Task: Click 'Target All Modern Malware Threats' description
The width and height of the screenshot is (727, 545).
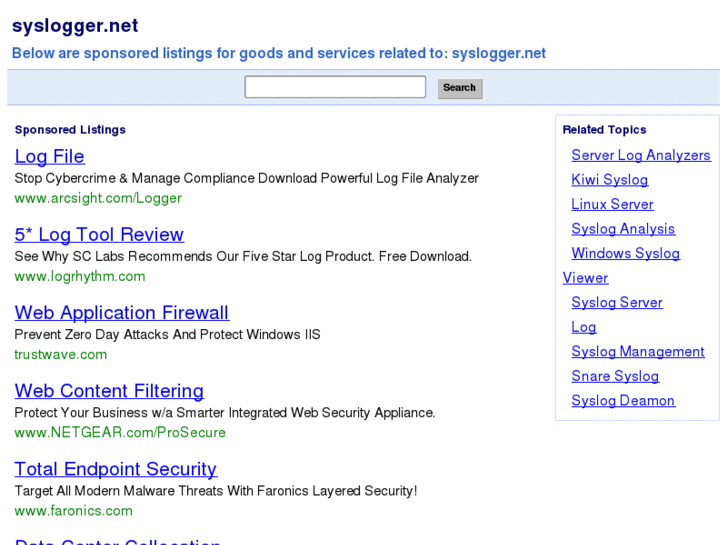Action: pyautogui.click(x=216, y=491)
